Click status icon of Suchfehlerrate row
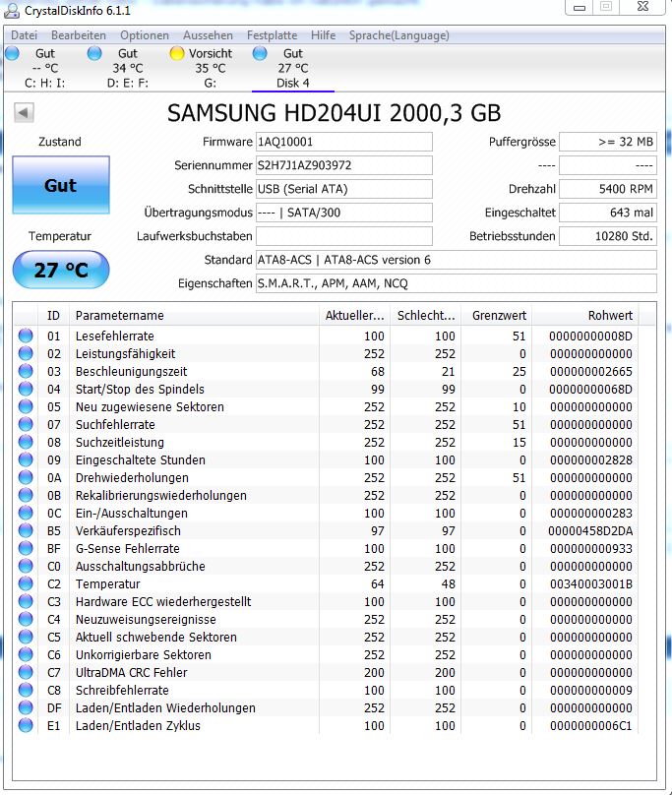 [26, 424]
